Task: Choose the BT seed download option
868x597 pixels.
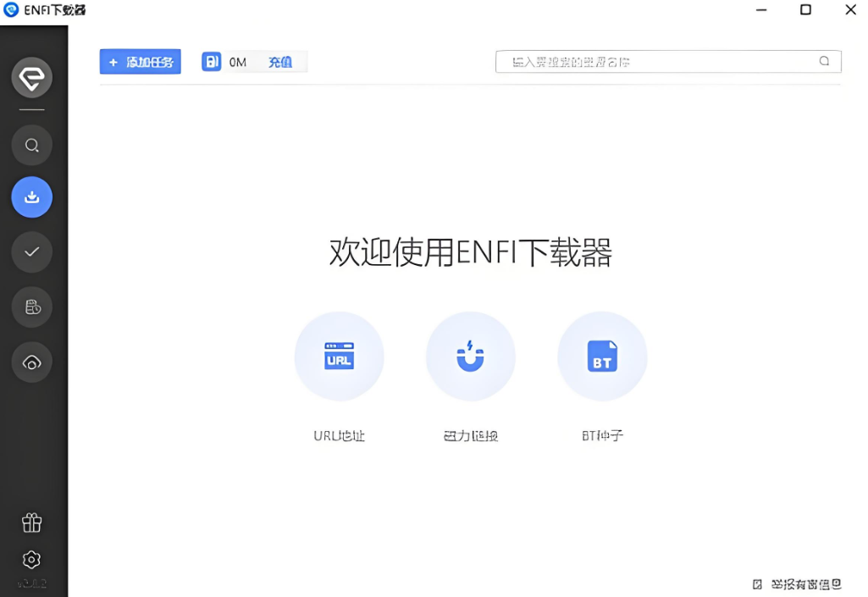Action: click(602, 357)
